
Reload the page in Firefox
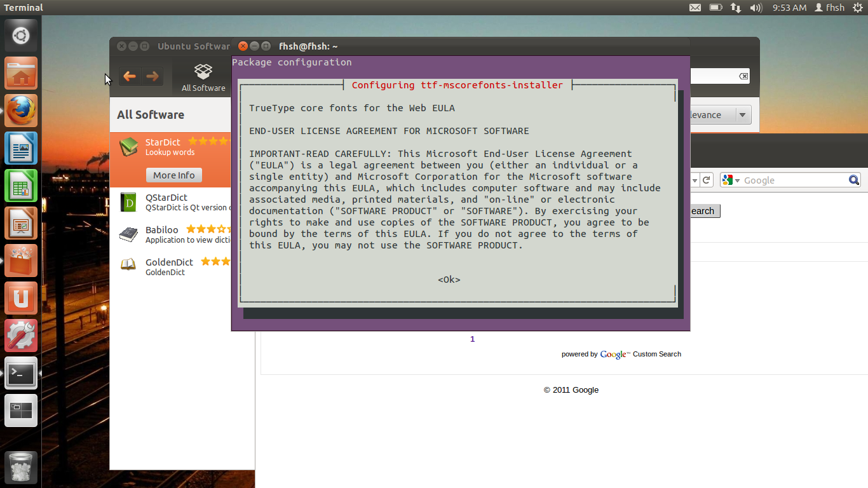[707, 180]
